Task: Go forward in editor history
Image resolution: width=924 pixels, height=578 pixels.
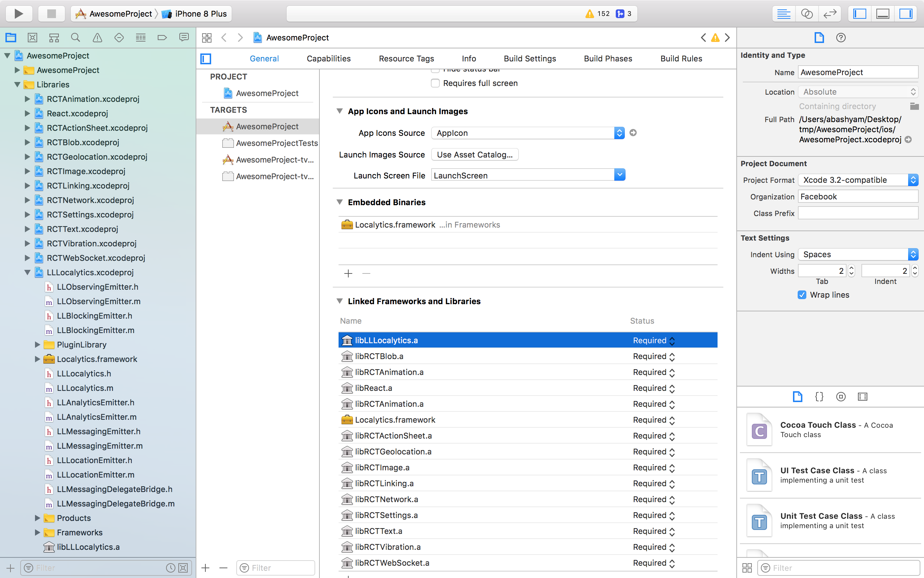Action: tap(240, 38)
